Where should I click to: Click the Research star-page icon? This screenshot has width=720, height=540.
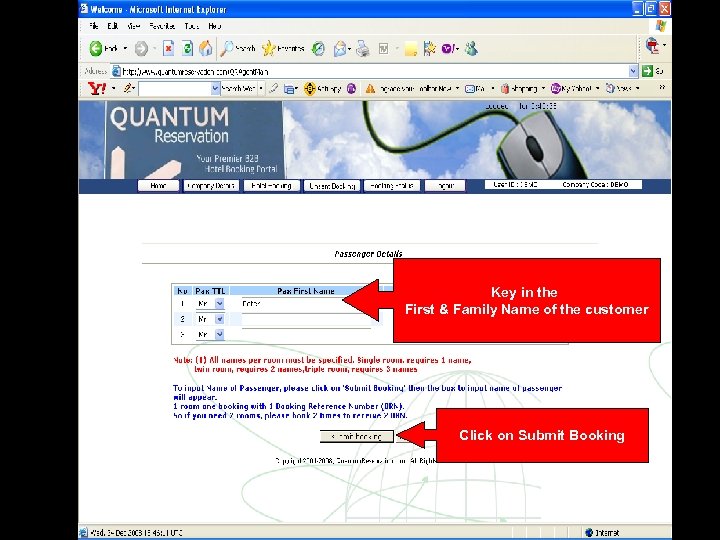click(x=430, y=48)
